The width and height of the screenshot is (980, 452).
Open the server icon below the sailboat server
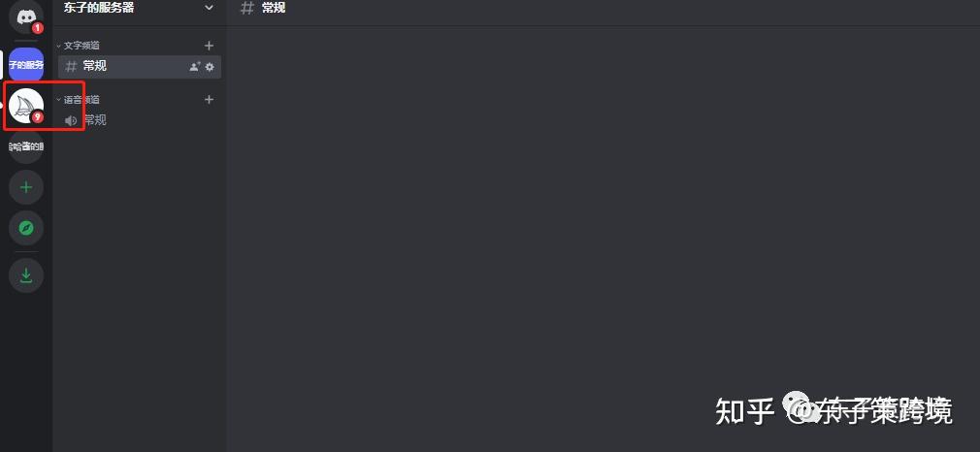[x=25, y=146]
